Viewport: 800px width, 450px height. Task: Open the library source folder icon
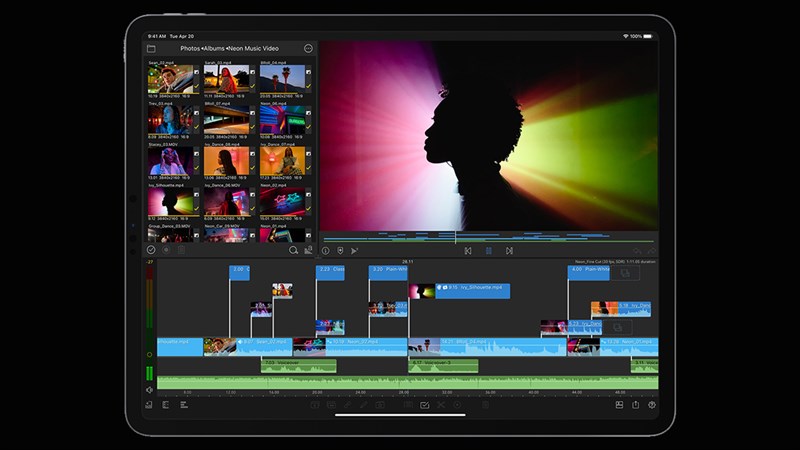(151, 48)
